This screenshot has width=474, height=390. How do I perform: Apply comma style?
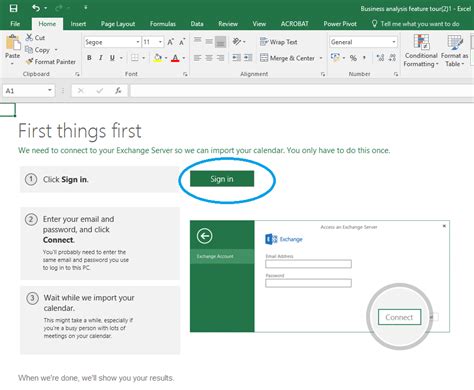point(364,58)
